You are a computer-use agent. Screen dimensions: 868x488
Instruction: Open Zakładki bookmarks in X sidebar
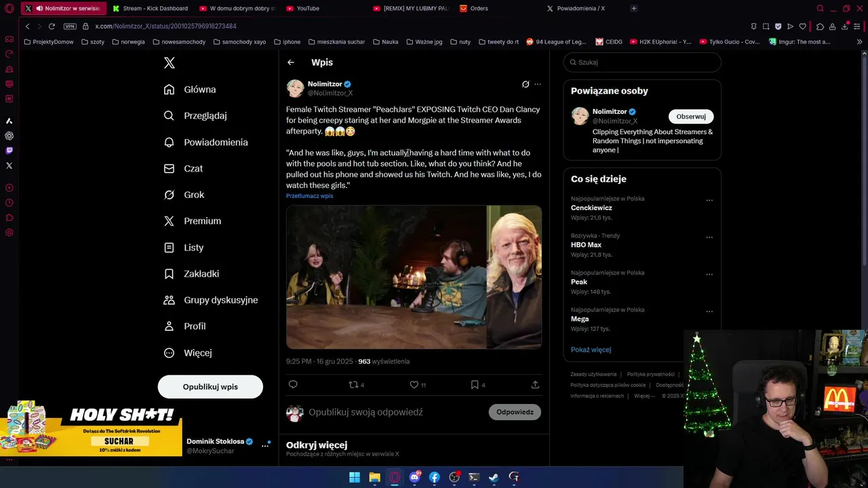191,274
